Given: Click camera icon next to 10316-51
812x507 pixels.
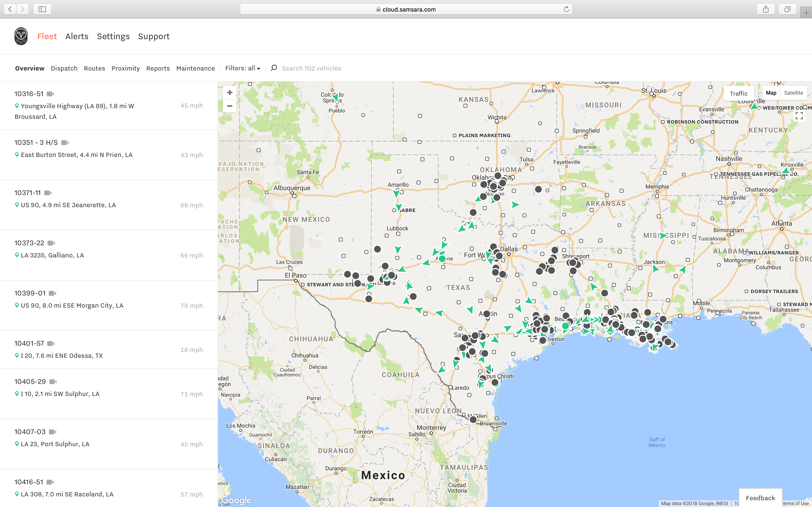Looking at the screenshot, I should pyautogui.click(x=50, y=94).
